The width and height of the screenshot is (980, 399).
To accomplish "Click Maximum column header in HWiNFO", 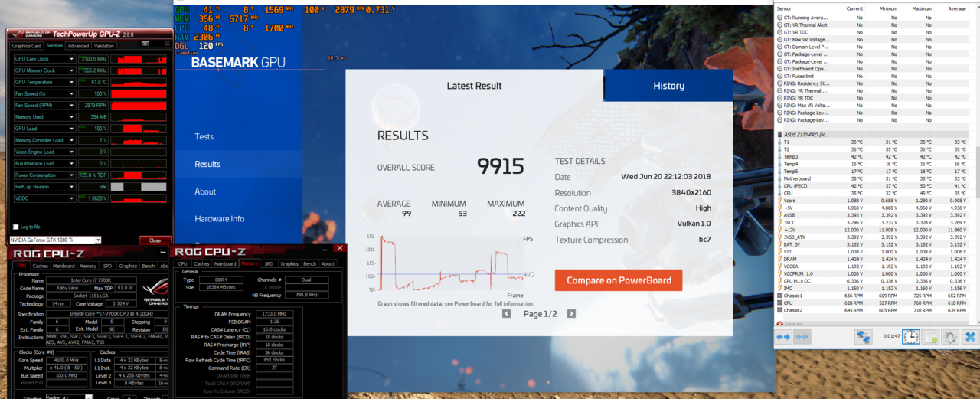I will click(x=922, y=8).
